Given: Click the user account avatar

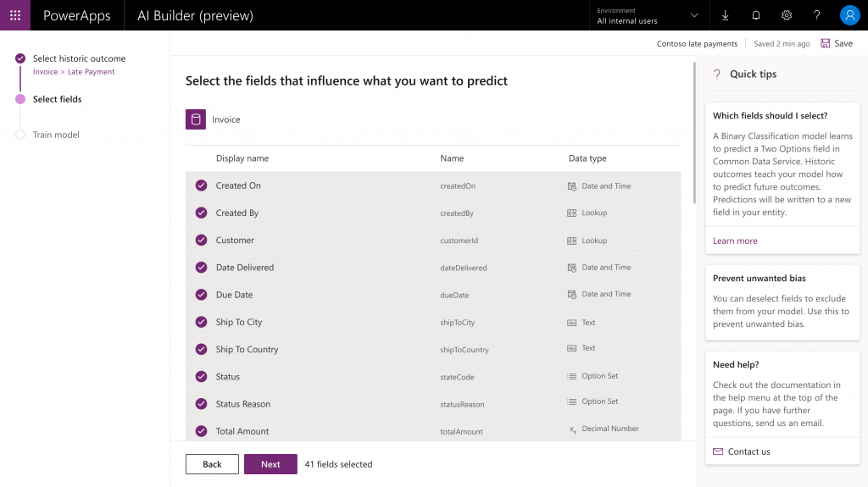Looking at the screenshot, I should tap(849, 15).
